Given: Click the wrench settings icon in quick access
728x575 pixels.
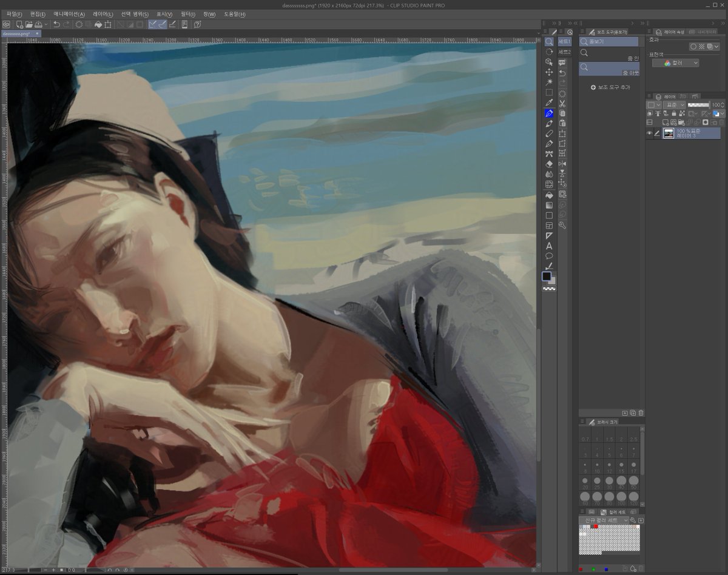Looking at the screenshot, I should coord(562,225).
